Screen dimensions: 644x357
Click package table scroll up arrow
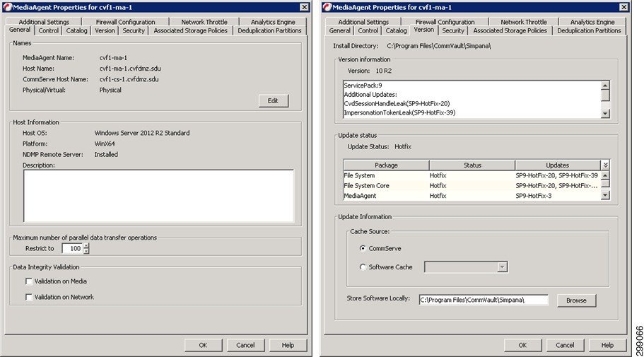click(605, 175)
